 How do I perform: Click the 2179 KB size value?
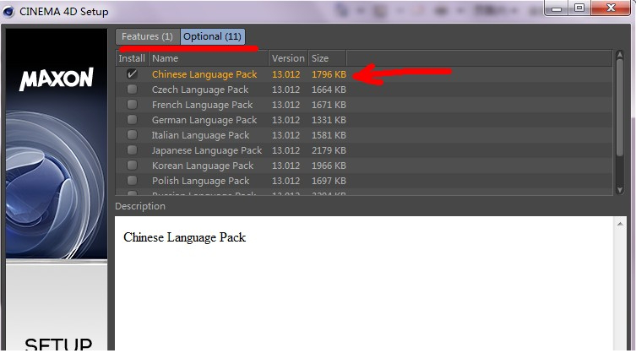pos(329,150)
